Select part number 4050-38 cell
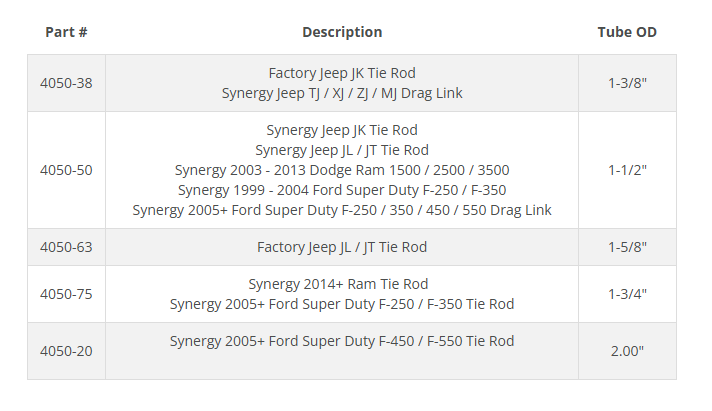The width and height of the screenshot is (712, 411). 66,83
